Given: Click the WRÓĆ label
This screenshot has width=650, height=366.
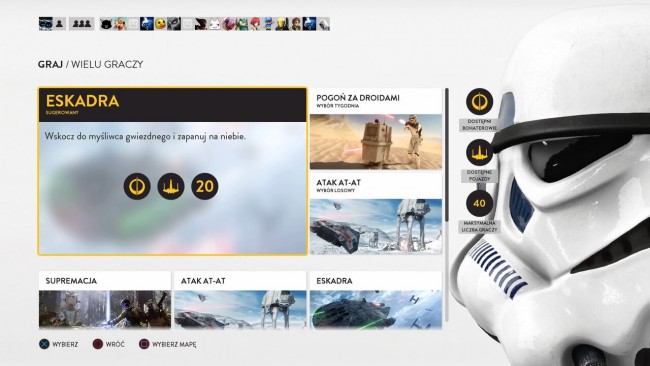Looking at the screenshot, I should 115,344.
